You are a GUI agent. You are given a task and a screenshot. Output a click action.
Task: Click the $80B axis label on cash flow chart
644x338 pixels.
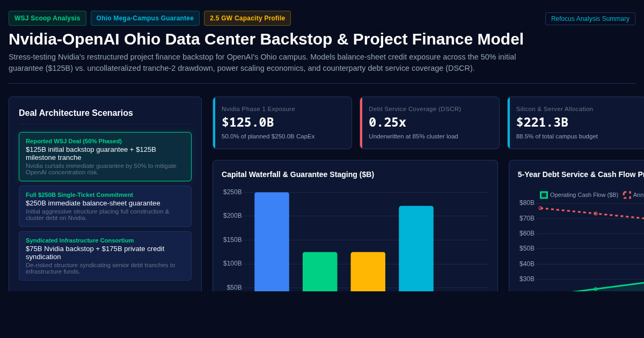point(527,203)
